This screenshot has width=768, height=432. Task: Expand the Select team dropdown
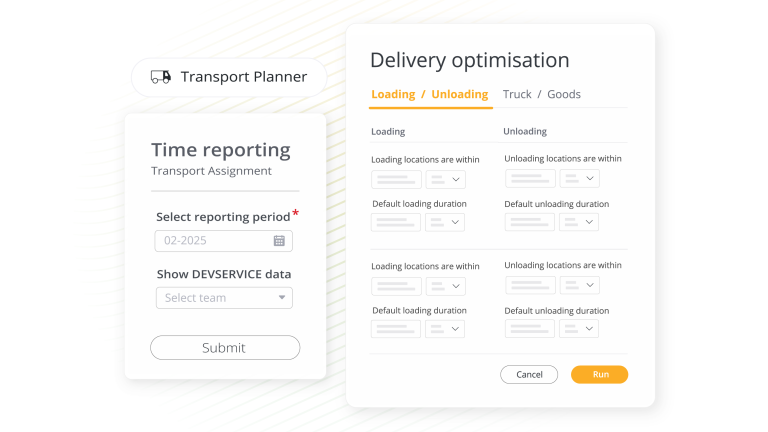pyautogui.click(x=283, y=298)
